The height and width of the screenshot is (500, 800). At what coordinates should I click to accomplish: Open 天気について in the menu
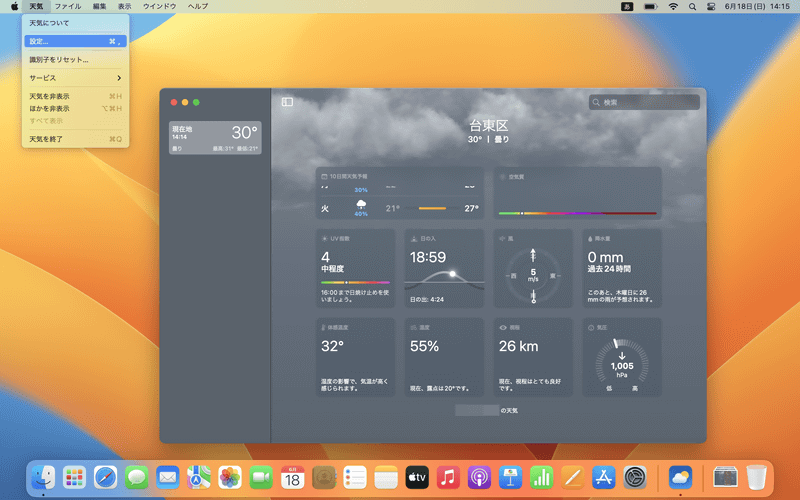click(76, 23)
